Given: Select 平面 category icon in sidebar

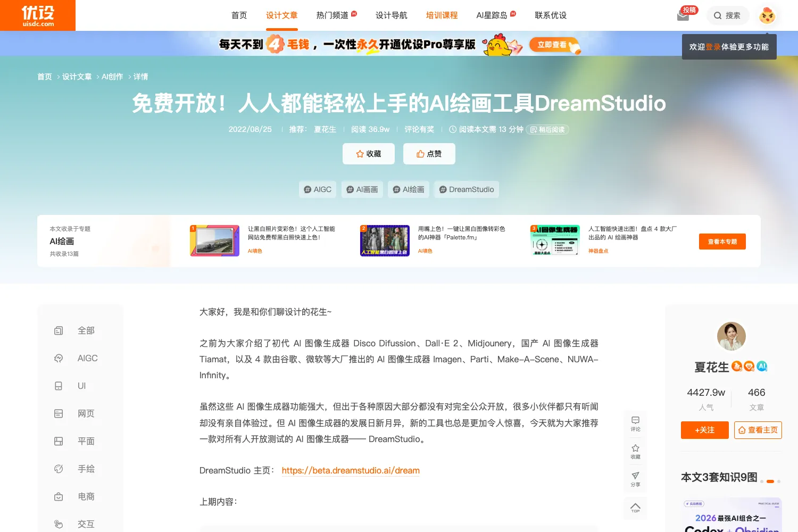Looking at the screenshot, I should click(x=59, y=441).
